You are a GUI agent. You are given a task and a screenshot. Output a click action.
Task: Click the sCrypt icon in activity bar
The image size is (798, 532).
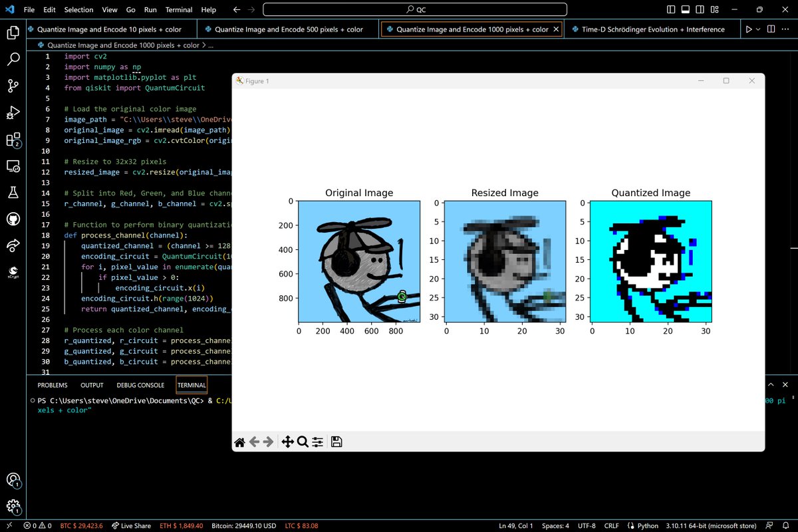13,272
